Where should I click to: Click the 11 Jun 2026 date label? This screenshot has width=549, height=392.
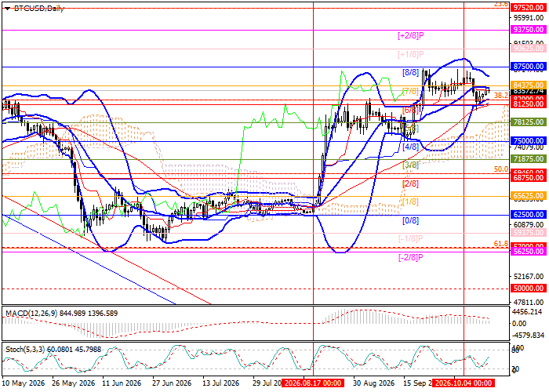(123, 383)
